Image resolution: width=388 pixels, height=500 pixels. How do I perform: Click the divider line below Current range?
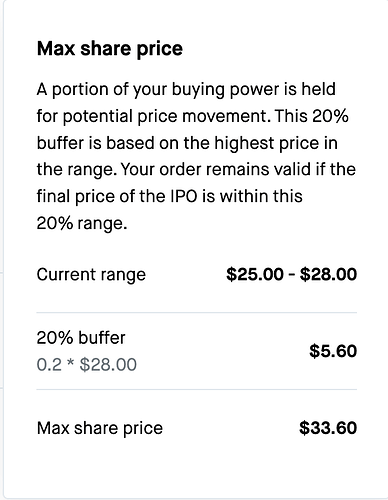point(197,313)
